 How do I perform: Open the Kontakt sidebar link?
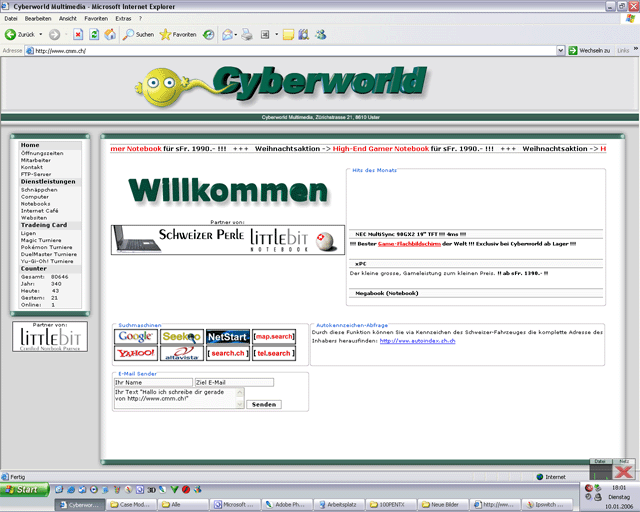coord(32,167)
